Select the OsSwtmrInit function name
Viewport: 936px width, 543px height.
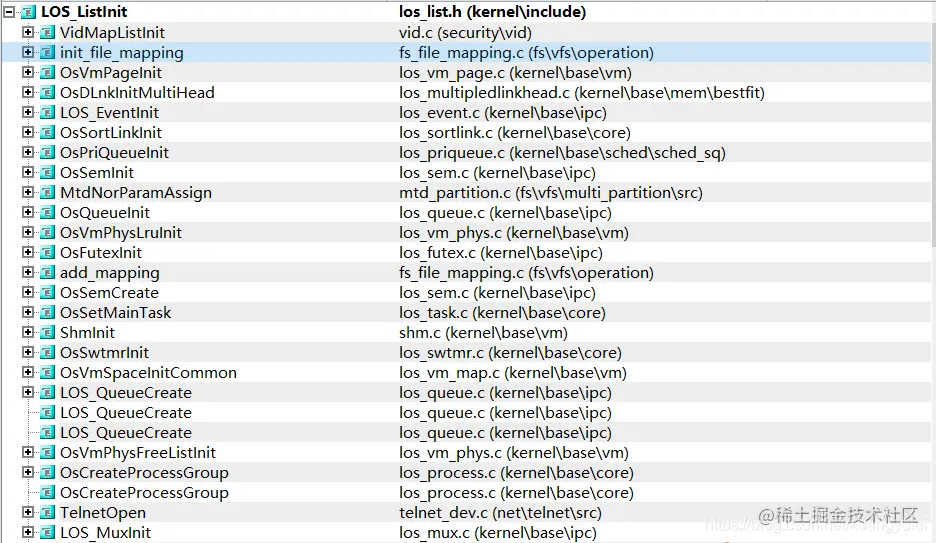(104, 353)
